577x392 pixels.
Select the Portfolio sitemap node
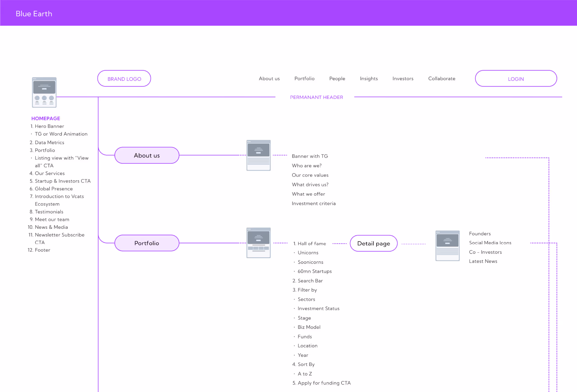click(x=147, y=243)
